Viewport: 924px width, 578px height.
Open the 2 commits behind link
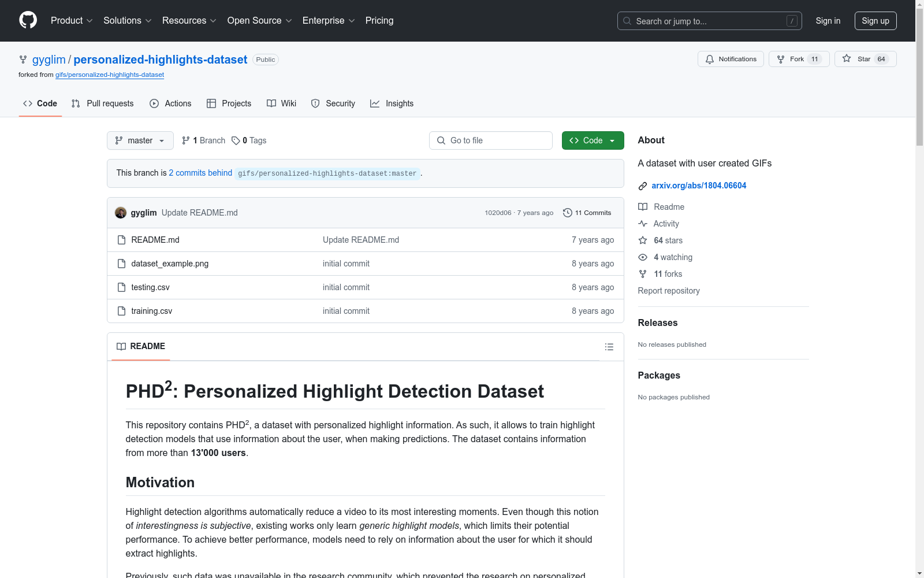click(200, 173)
